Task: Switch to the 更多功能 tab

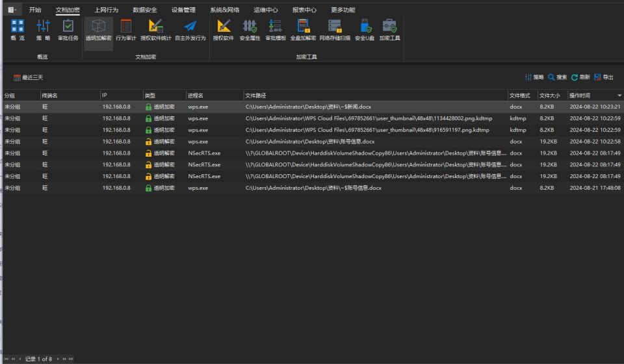Action: (343, 10)
